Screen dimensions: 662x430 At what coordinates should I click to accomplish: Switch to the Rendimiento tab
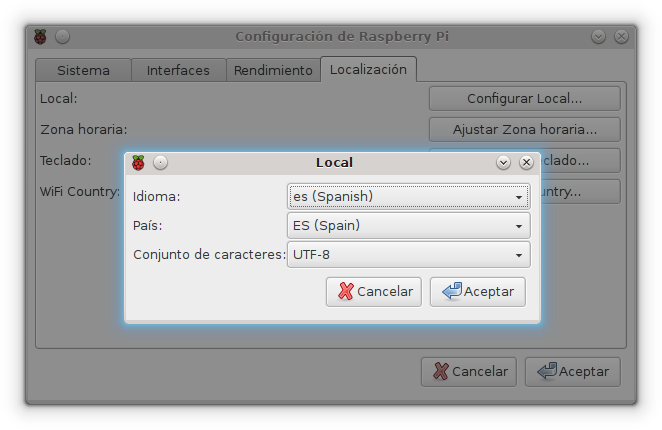pyautogui.click(x=273, y=70)
